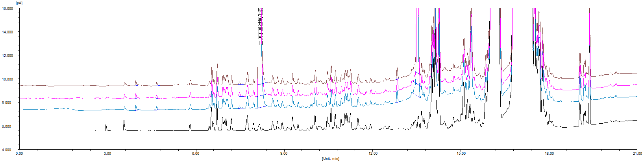
Task: Click the 4.000 y-axis tick label
Action: [9, 150]
